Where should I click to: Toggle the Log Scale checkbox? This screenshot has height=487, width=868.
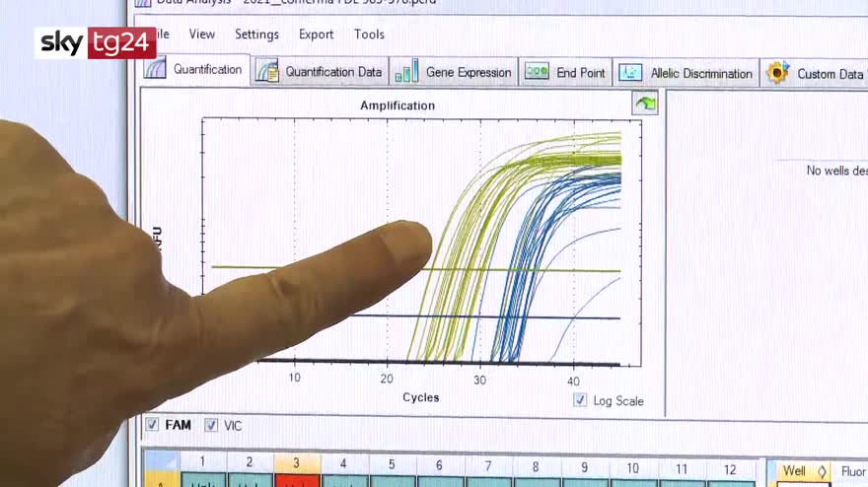click(580, 400)
